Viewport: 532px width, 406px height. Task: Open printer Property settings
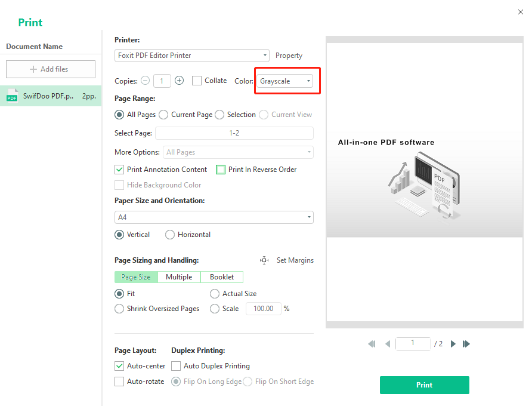tap(289, 55)
